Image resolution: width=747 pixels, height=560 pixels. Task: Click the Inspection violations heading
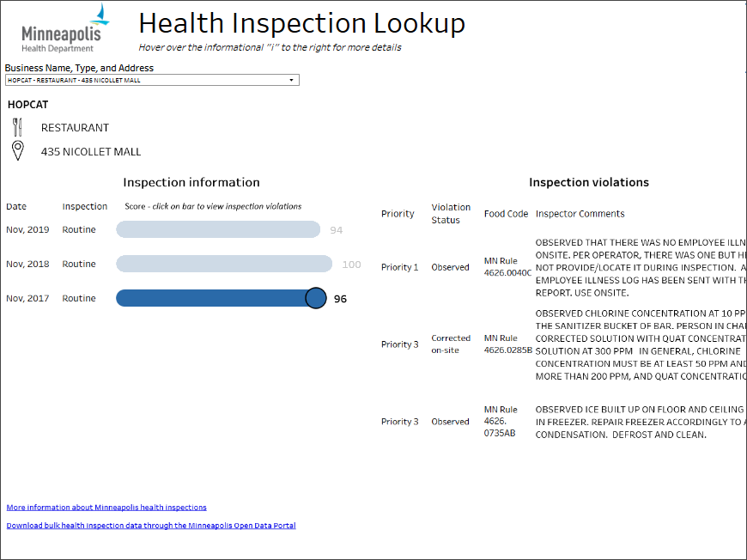pos(589,182)
